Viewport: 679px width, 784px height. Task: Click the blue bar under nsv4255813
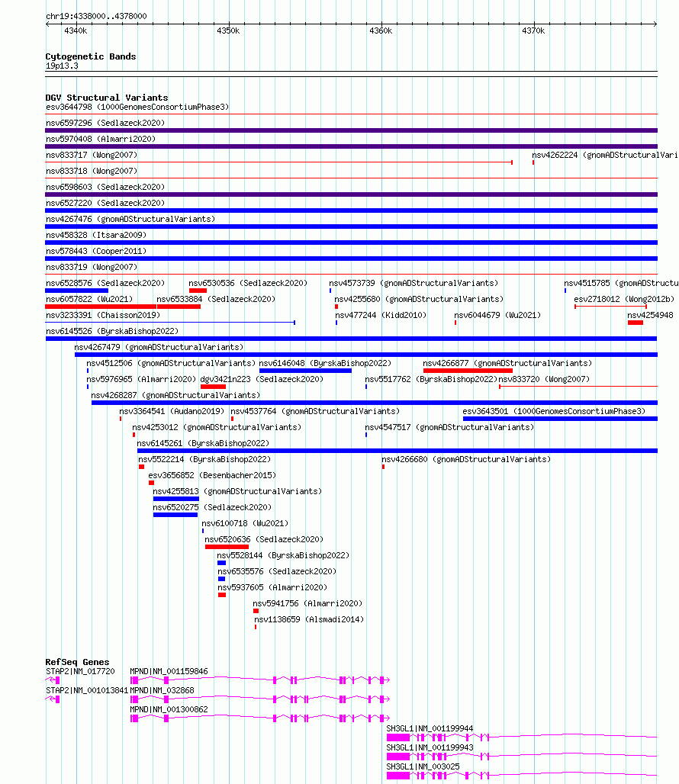click(x=176, y=499)
